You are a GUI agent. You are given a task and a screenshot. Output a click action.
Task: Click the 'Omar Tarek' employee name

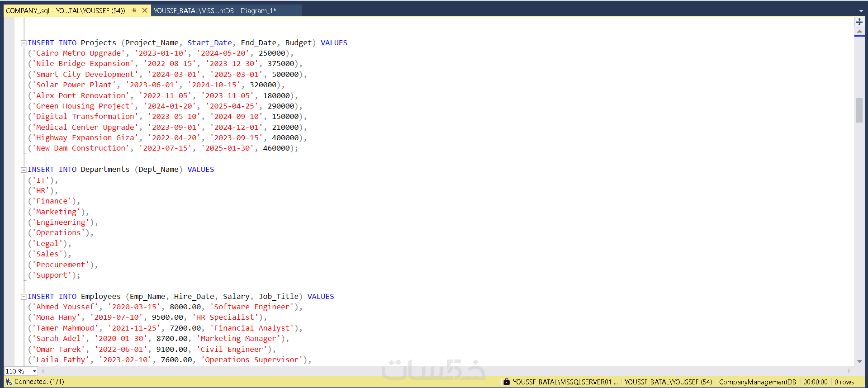pos(58,350)
